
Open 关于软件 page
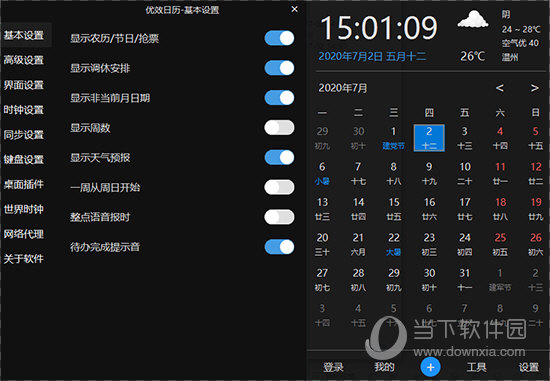24,259
